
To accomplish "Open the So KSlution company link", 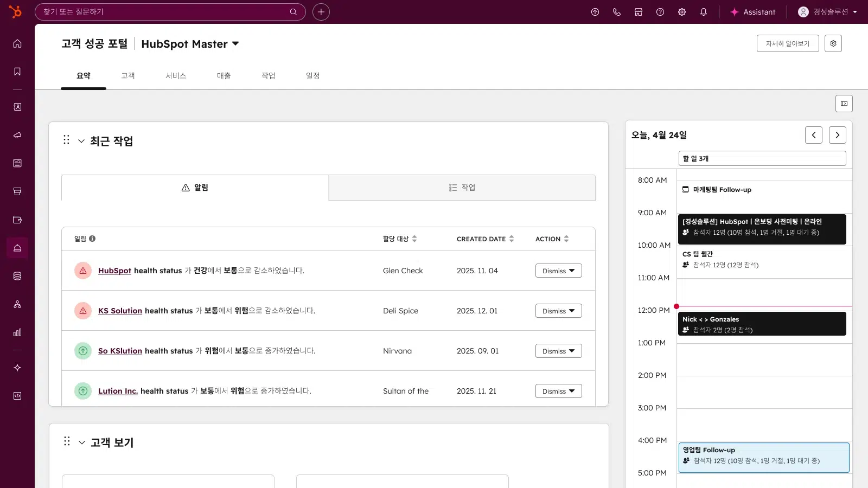I will [120, 351].
